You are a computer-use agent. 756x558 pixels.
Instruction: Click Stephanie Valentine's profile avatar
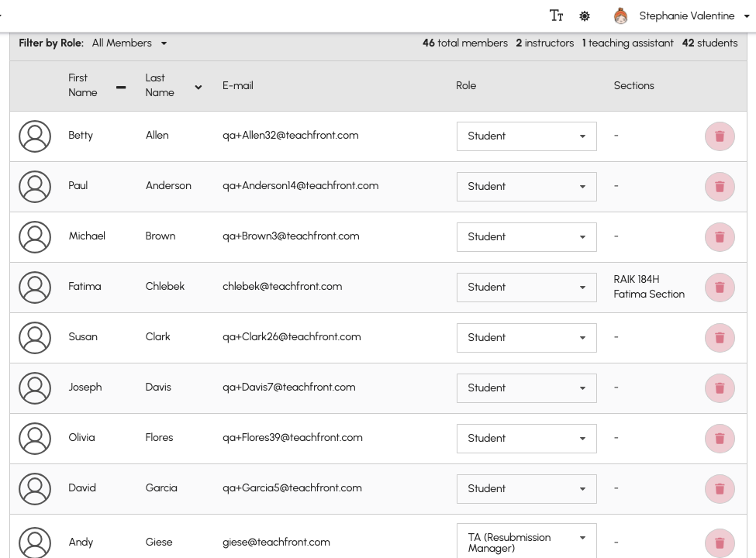(620, 16)
